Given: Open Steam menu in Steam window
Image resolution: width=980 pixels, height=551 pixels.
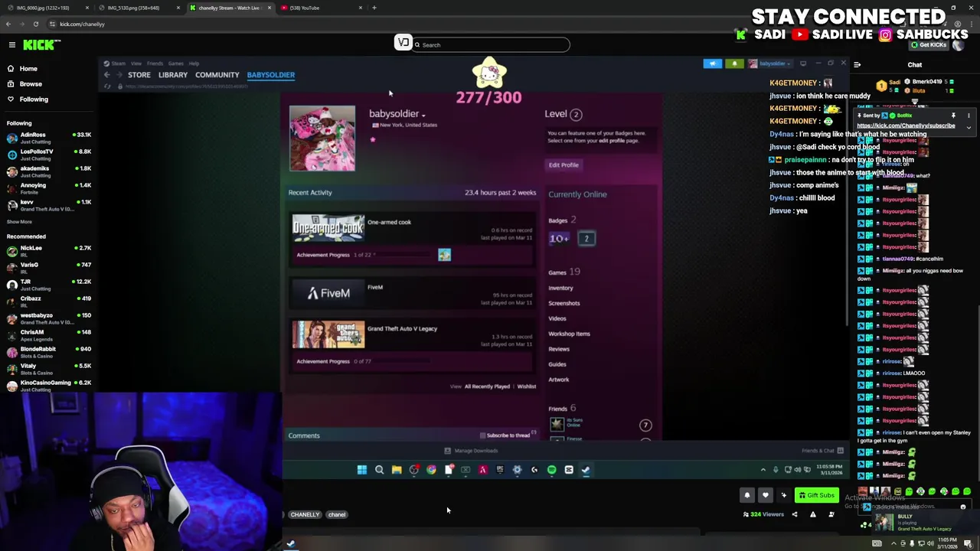Looking at the screenshot, I should tap(118, 64).
